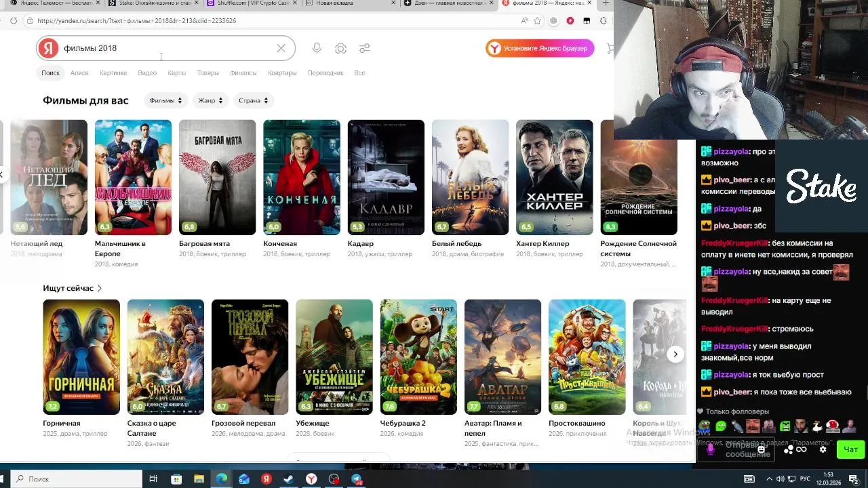This screenshot has height=488, width=868.
Task: Open Microsoft Store from the taskbar
Action: (x=176, y=479)
